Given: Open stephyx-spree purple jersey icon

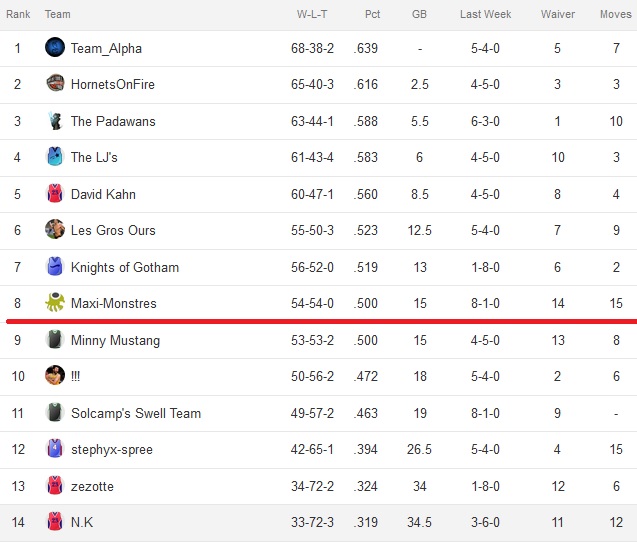Looking at the screenshot, I should (x=55, y=448).
